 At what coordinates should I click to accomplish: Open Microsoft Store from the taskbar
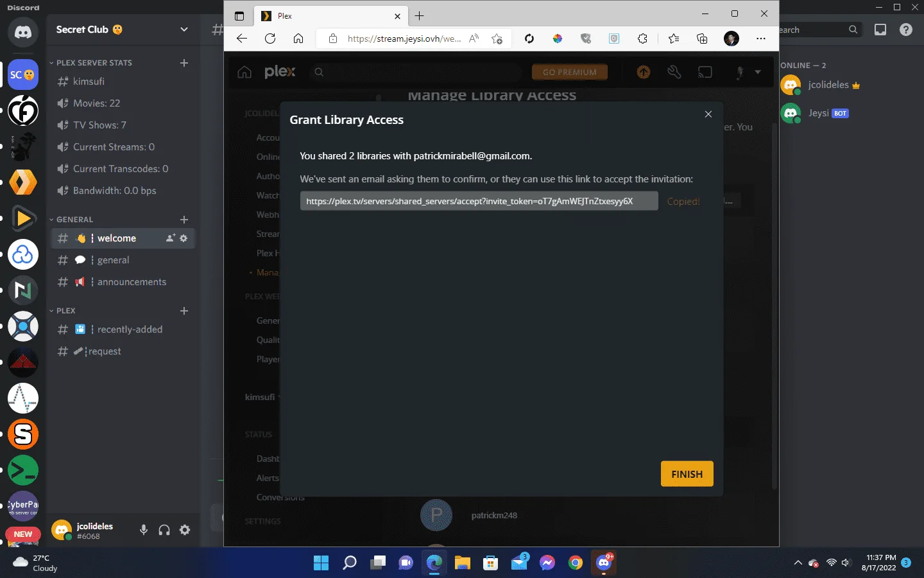coord(491,563)
